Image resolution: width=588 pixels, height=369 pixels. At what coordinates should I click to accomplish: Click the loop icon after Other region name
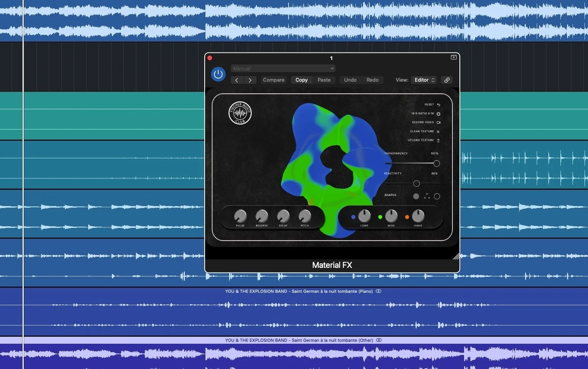pos(379,340)
